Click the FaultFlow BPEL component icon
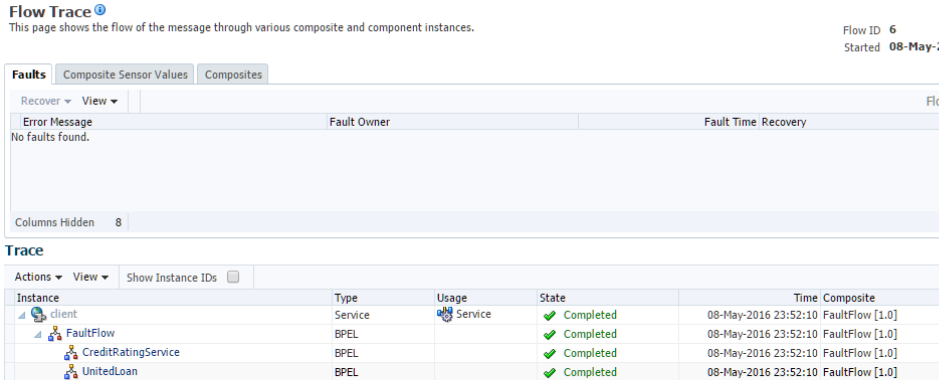Viewport: 939px width, 380px height. pos(55,333)
